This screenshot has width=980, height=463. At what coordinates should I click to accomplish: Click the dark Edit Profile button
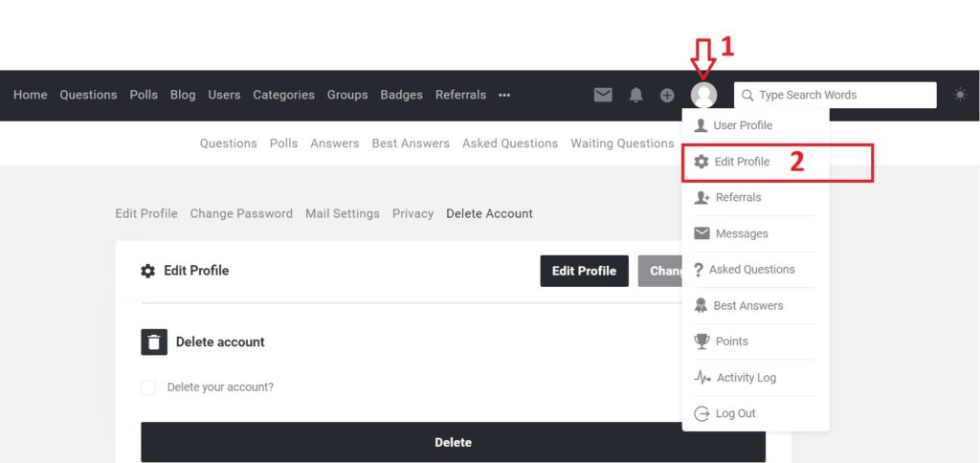(585, 271)
